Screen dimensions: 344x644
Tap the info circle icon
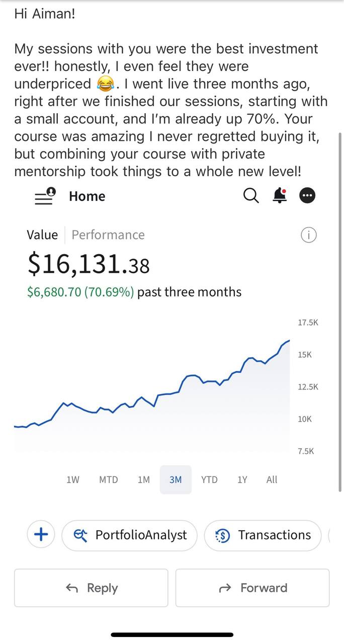308,235
